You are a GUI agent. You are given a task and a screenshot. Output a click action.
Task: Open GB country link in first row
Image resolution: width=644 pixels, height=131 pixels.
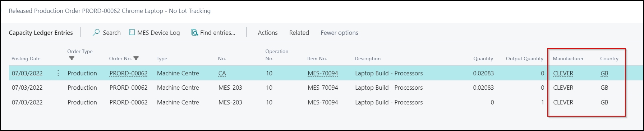tap(604, 73)
